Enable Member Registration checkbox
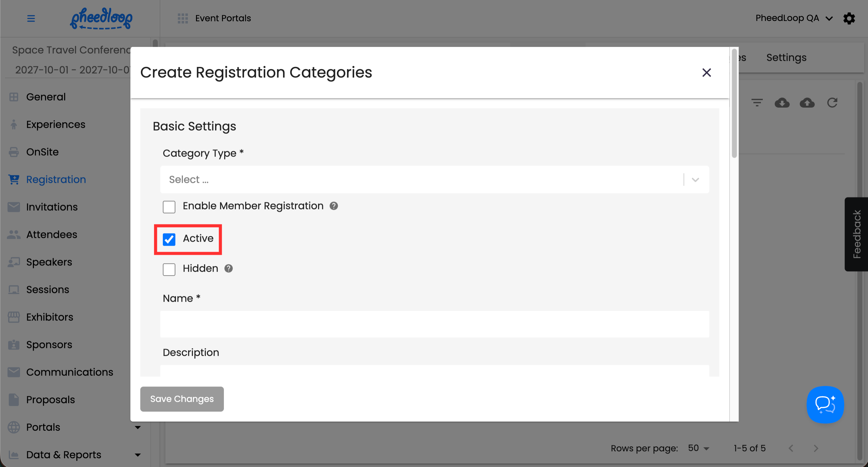This screenshot has height=467, width=868. coord(169,207)
